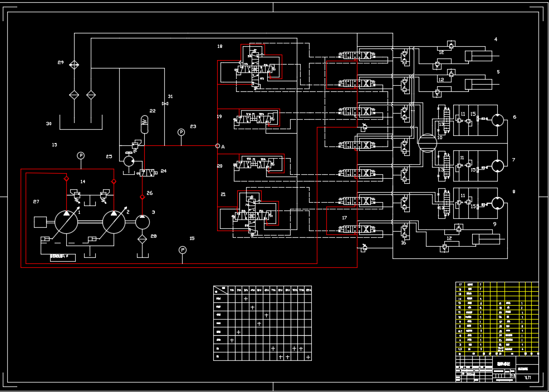
Task: Select the hydraulic motor symbol labeled 8
Action: pyautogui.click(x=498, y=203)
